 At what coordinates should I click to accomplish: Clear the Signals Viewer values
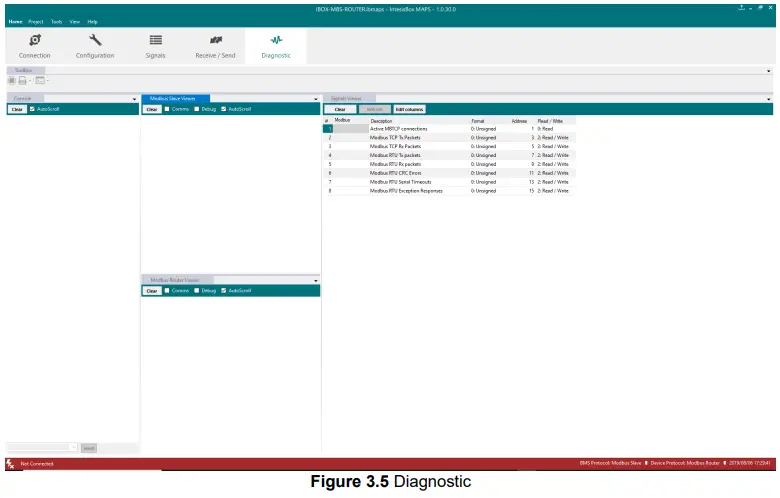(340, 109)
